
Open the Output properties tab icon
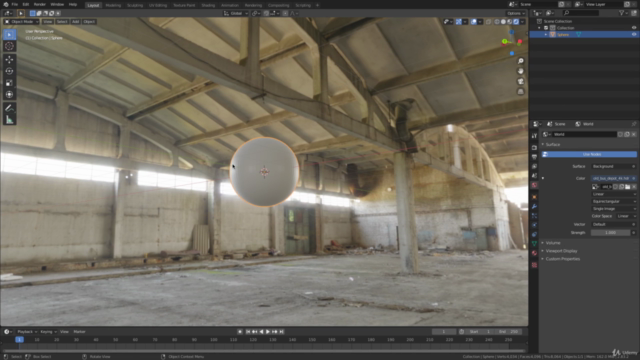534,157
